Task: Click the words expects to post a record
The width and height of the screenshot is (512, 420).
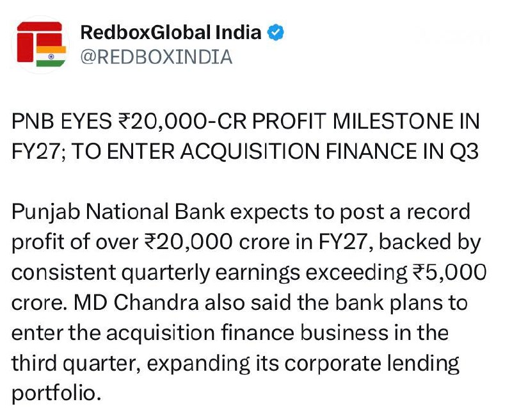Action: 350,213
